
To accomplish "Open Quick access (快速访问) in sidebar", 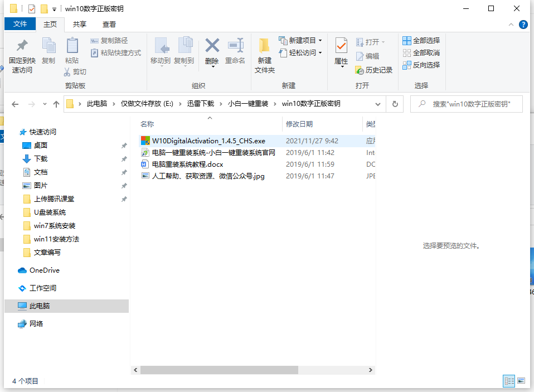I will pyautogui.click(x=42, y=132).
